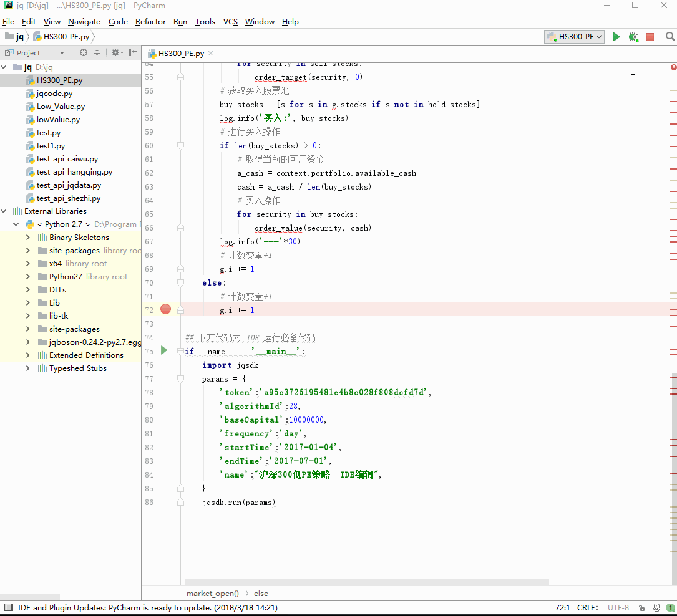The width and height of the screenshot is (677, 616).
Task: Open Search Everywhere magnifier icon
Action: (x=670, y=37)
